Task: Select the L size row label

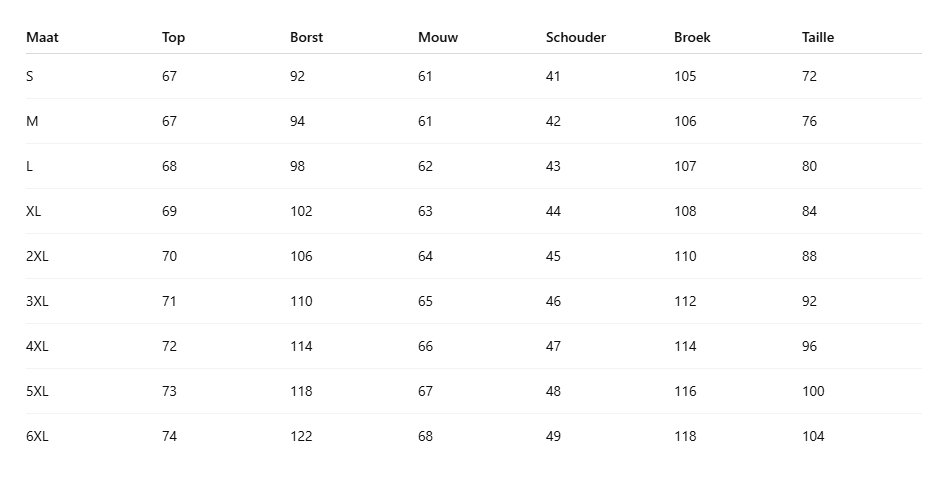Action: click(x=30, y=166)
